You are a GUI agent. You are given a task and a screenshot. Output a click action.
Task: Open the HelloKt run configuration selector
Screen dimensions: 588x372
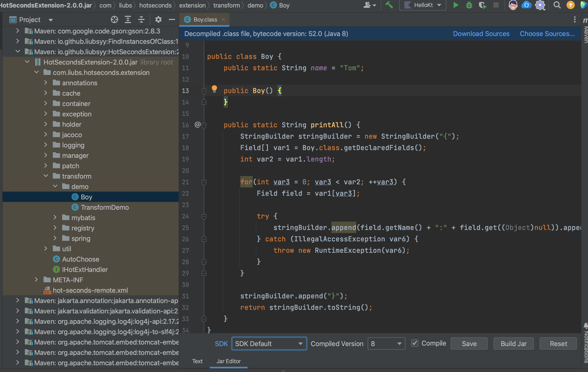423,5
